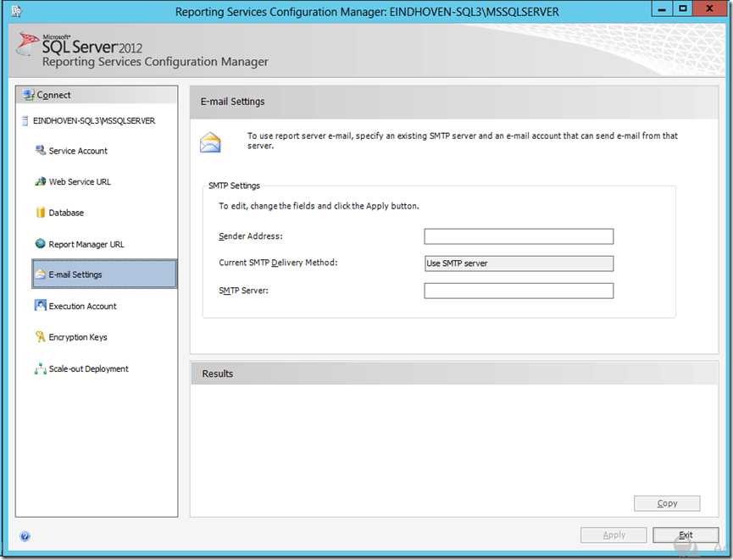Select the E-mail Settings page
Viewport: 733px width, 560px height.
point(104,274)
